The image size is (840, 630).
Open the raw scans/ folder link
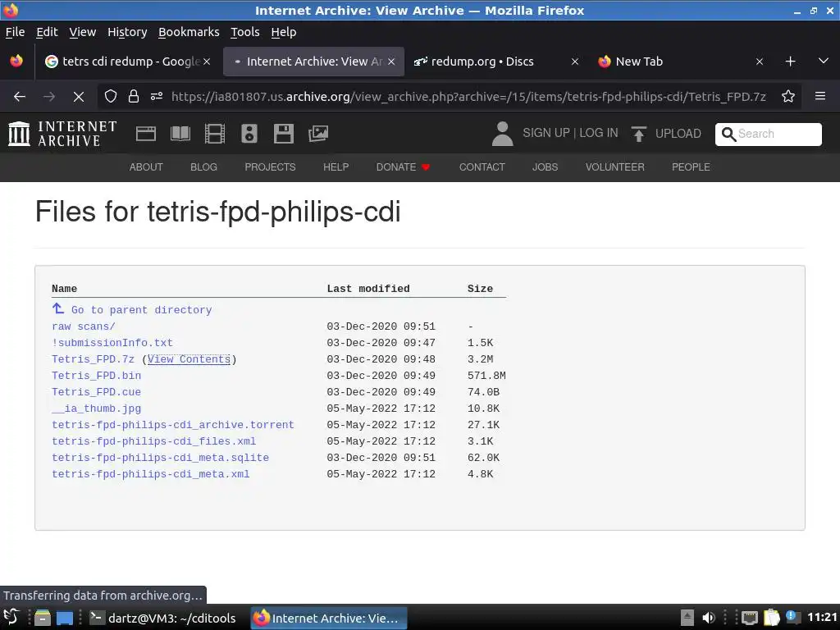coord(84,326)
